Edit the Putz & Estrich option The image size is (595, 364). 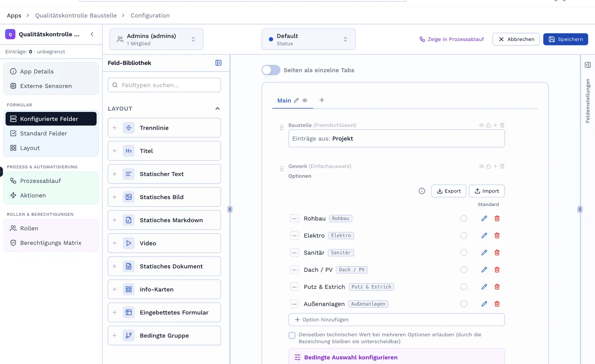pos(484,287)
